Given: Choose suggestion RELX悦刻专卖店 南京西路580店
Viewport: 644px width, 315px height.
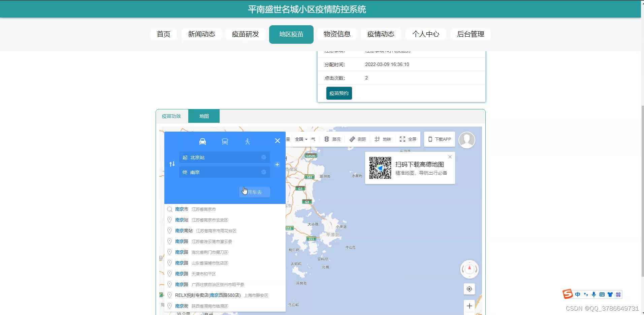Looking at the screenshot, I should [x=225, y=295].
